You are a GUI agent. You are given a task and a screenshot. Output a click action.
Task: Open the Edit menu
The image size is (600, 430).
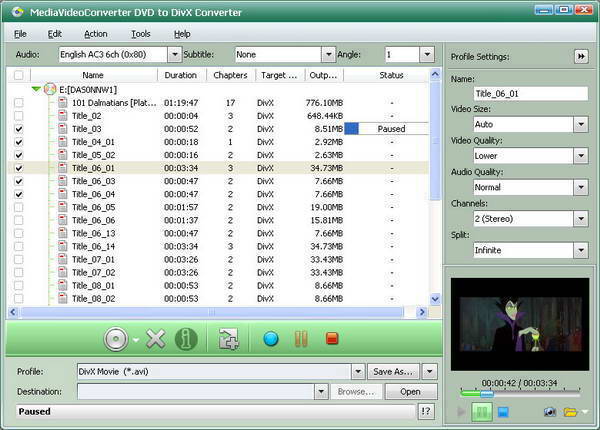[54, 34]
